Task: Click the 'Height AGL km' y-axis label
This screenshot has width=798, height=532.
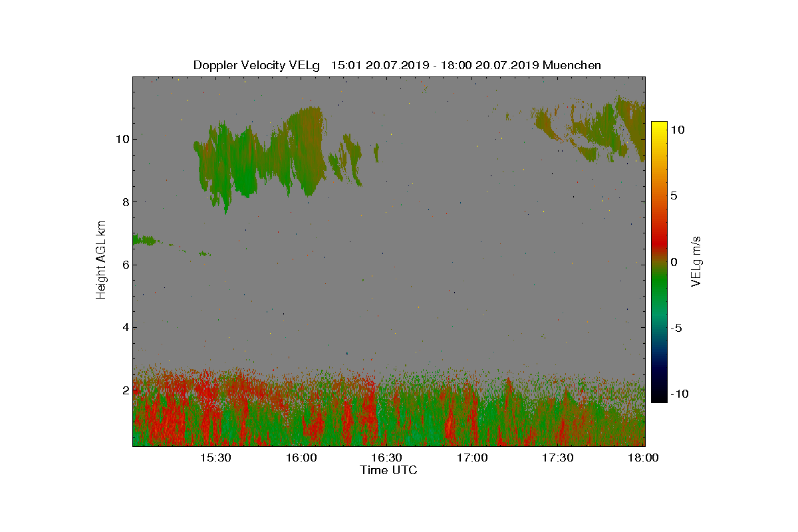Action: coord(101,259)
